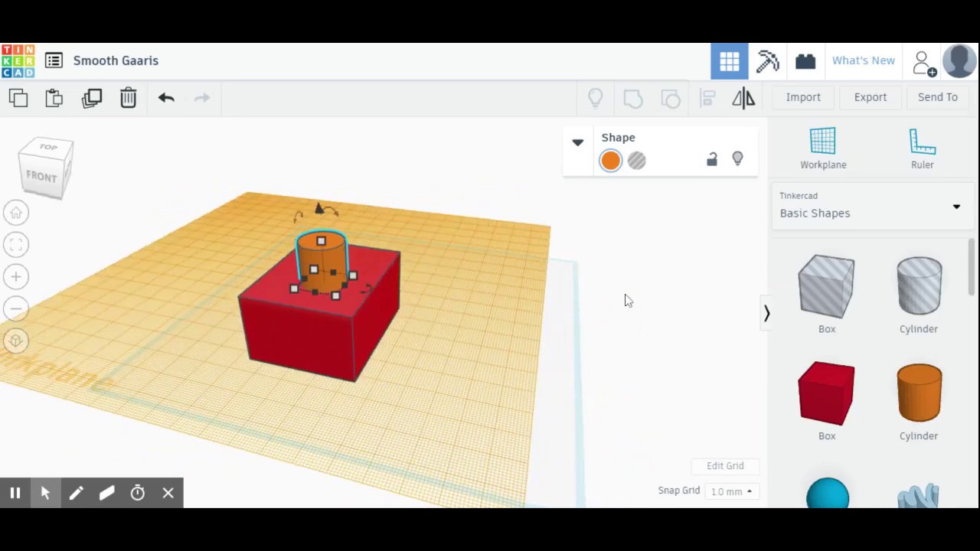Paste the copied shape
980x551 pixels.
click(54, 97)
